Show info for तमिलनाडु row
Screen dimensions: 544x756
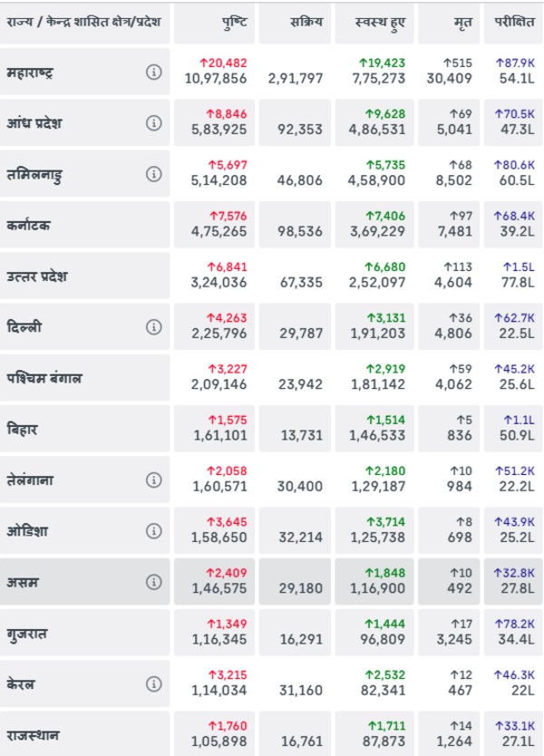(153, 174)
